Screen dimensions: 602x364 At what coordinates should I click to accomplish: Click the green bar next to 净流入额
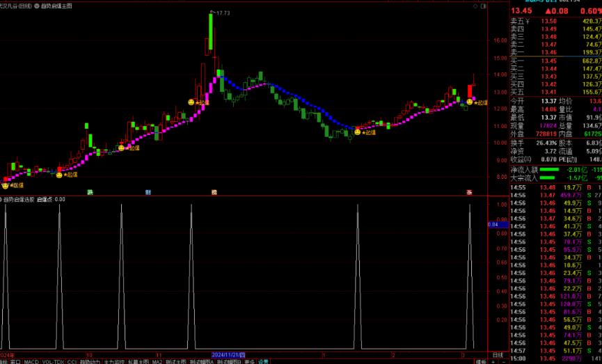tap(549, 169)
